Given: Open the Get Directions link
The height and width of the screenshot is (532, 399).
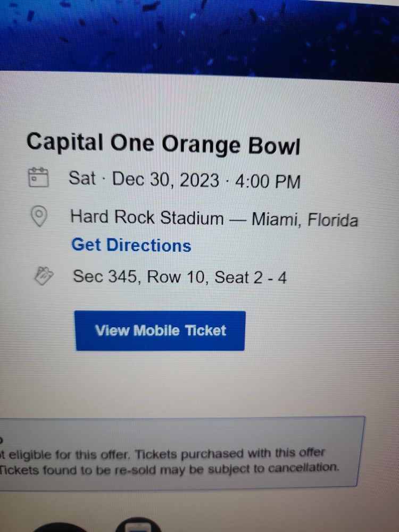Looking at the screenshot, I should [x=131, y=245].
